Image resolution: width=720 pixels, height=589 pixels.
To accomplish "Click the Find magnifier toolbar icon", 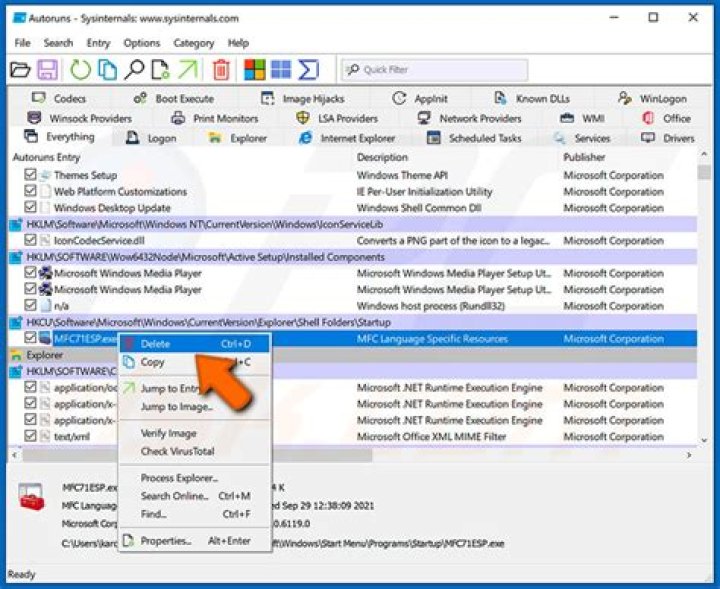I will click(134, 69).
